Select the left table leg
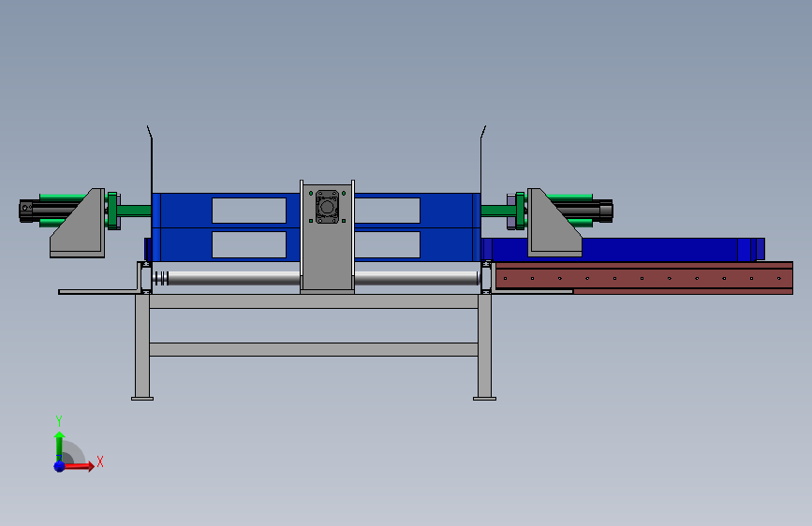This screenshot has width=812, height=526. pyautogui.click(x=142, y=346)
